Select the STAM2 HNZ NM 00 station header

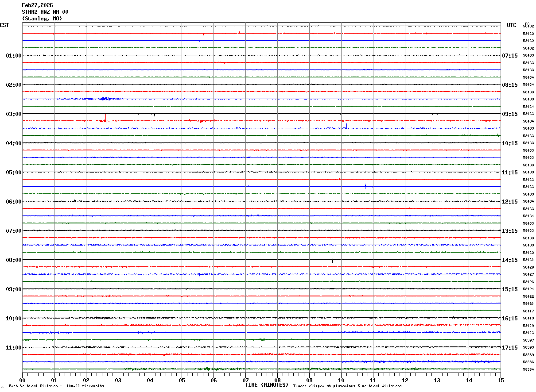coord(45,12)
